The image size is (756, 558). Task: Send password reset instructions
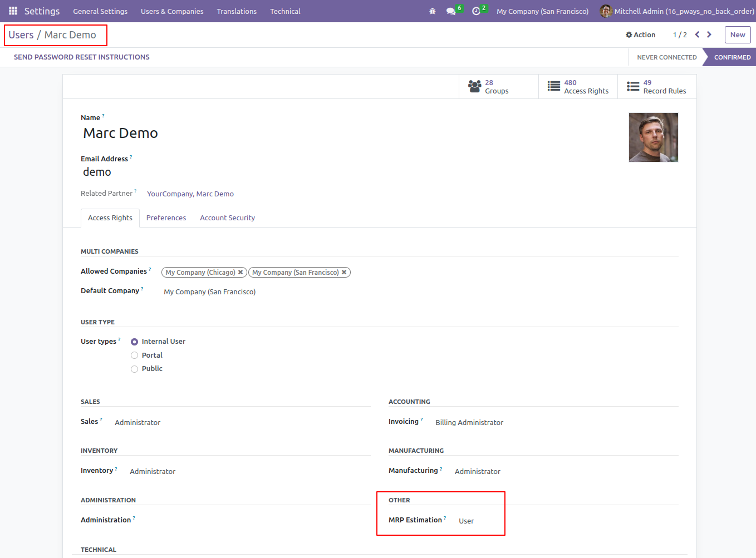(82, 57)
